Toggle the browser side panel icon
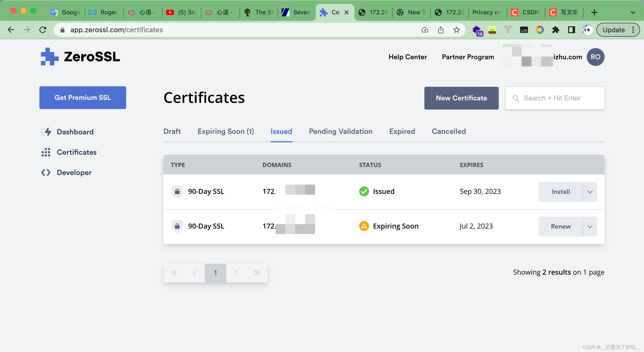The height and width of the screenshot is (352, 644). coord(571,30)
